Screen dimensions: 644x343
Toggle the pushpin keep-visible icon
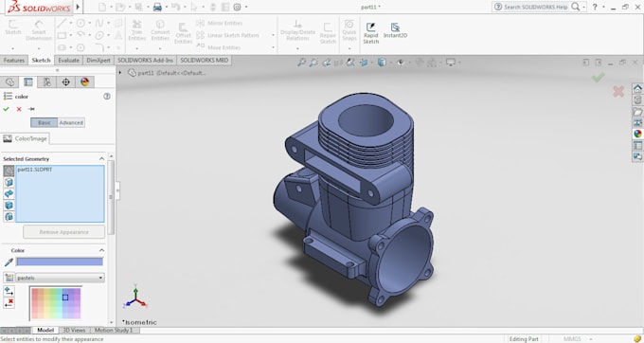31,109
